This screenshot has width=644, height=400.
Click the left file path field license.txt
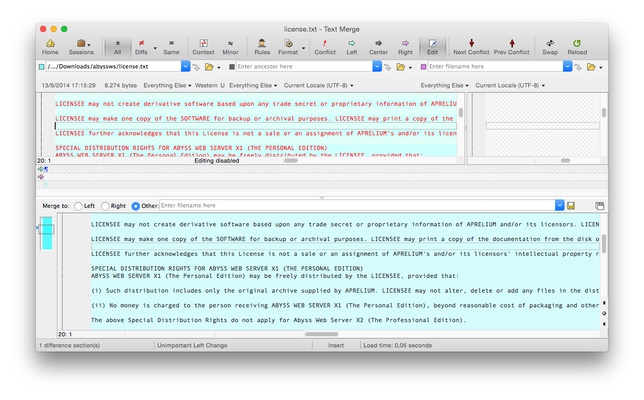pyautogui.click(x=113, y=66)
